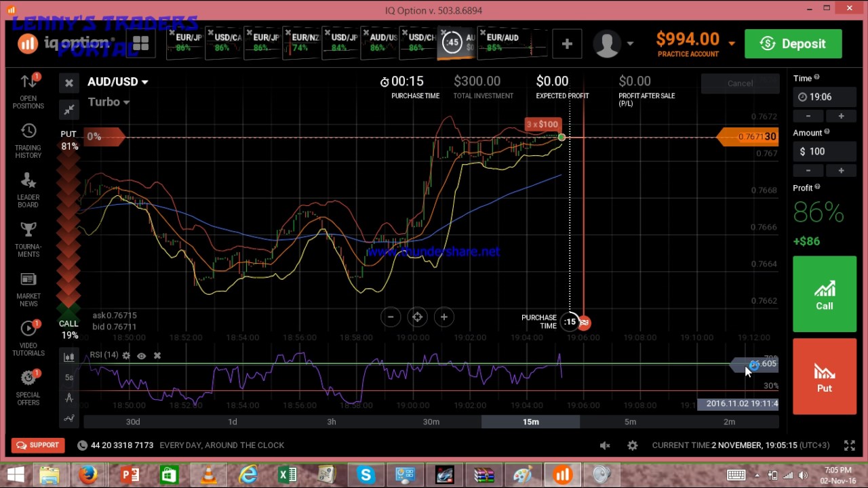Image resolution: width=868 pixels, height=488 pixels.
Task: Open the drawing tools compass icon
Action: point(68,398)
